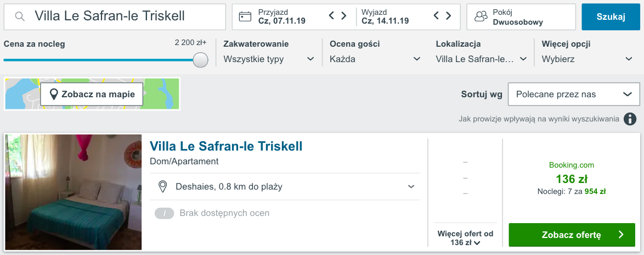Image resolution: width=644 pixels, height=255 pixels.
Task: Open Zakwaterowanie type dropdown
Action: pos(269,59)
